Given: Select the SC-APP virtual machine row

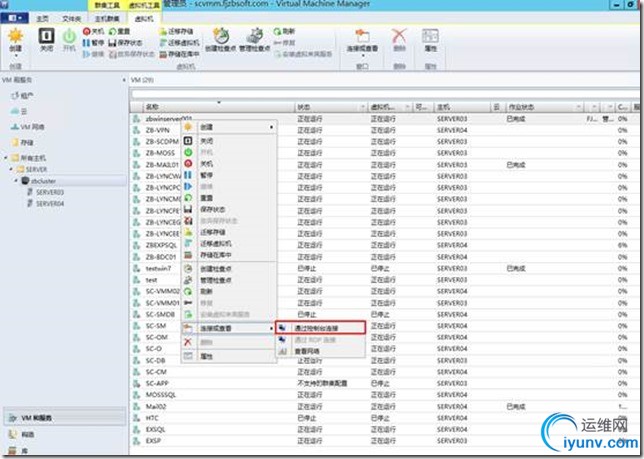Looking at the screenshot, I should (384, 383).
